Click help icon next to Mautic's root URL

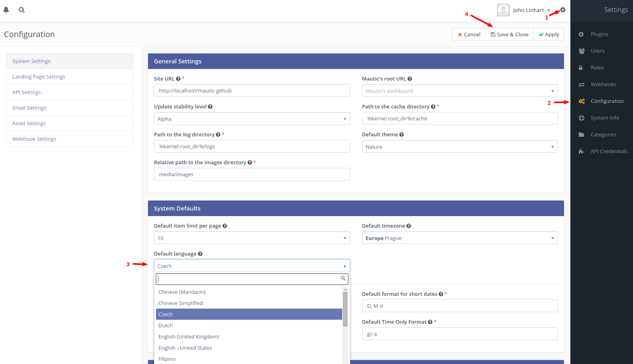pyautogui.click(x=410, y=79)
